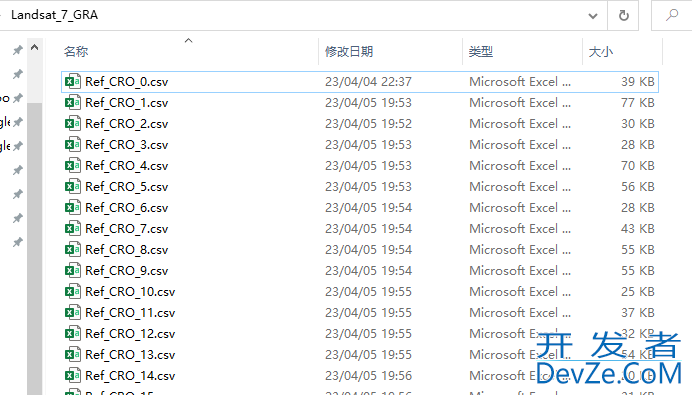
Task: Open the address bar history dropdown
Action: pos(593,16)
